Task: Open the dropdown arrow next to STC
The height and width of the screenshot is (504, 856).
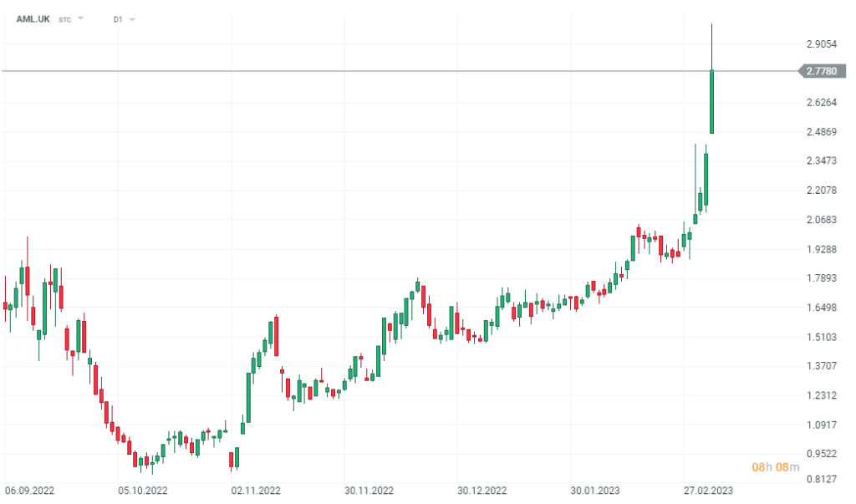Action: 80,18
